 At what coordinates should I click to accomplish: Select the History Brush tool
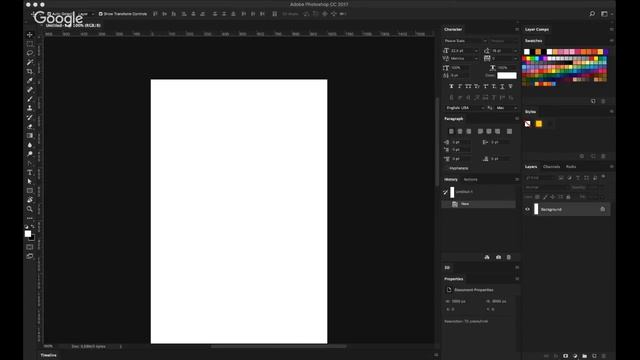30,118
